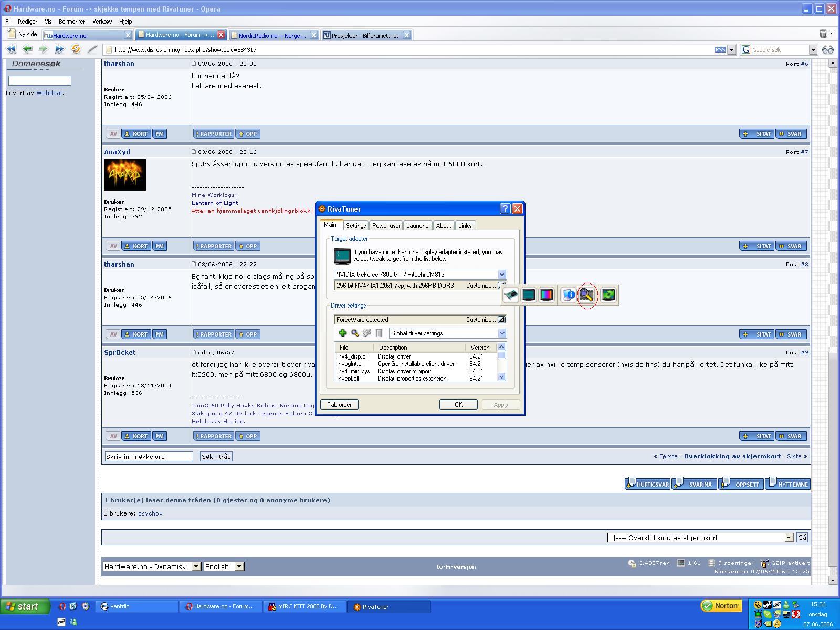
Task: Click green arrows monitor refresh icon
Action: point(608,295)
